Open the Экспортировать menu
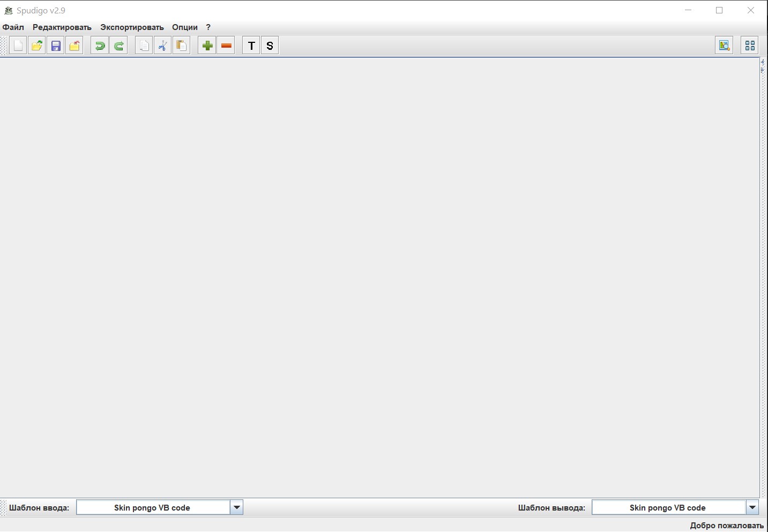Screen dimensions: 768x532 point(132,27)
